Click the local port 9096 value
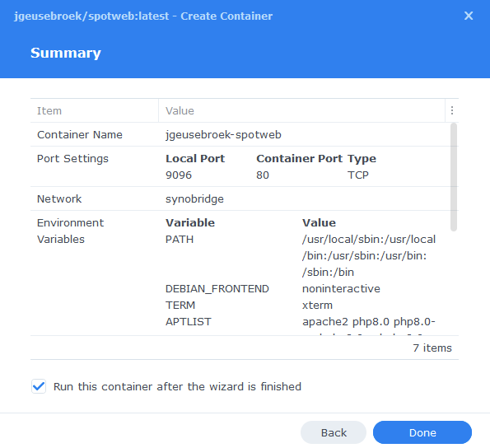This screenshot has height=448, width=490. 179,175
